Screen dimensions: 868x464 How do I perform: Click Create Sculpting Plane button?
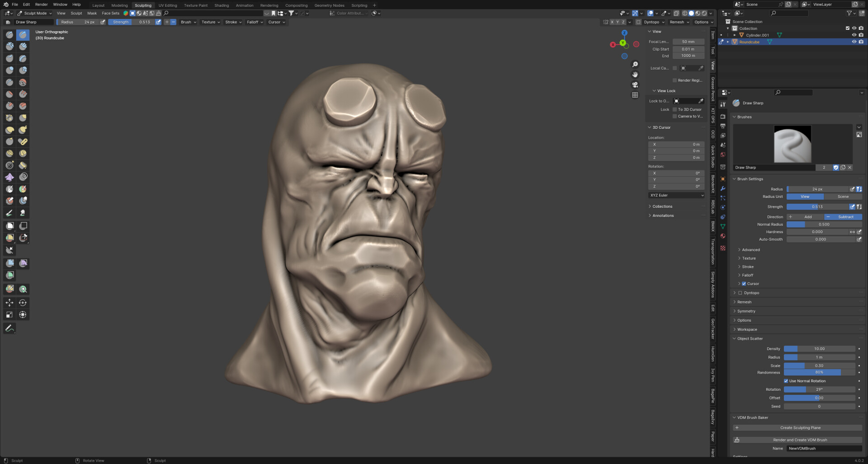pyautogui.click(x=800, y=428)
